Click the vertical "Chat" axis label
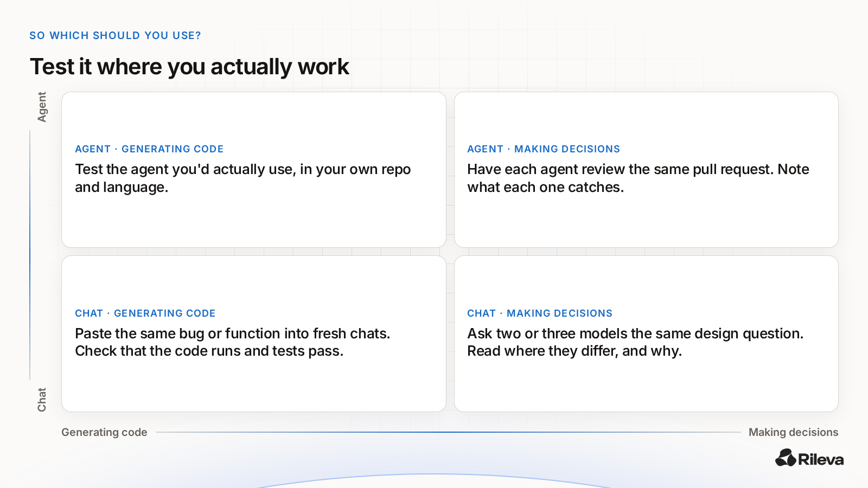 (x=42, y=400)
